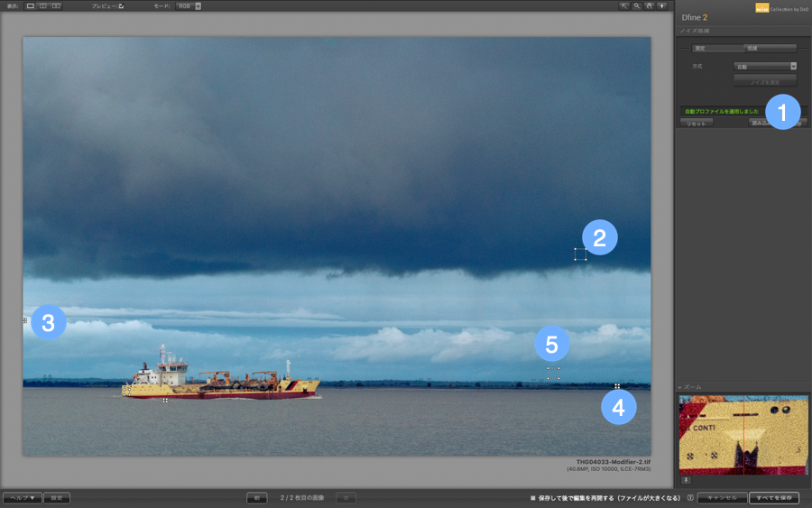The height and width of the screenshot is (508, 812).
Task: Switch to single image view
Action: pos(31,6)
